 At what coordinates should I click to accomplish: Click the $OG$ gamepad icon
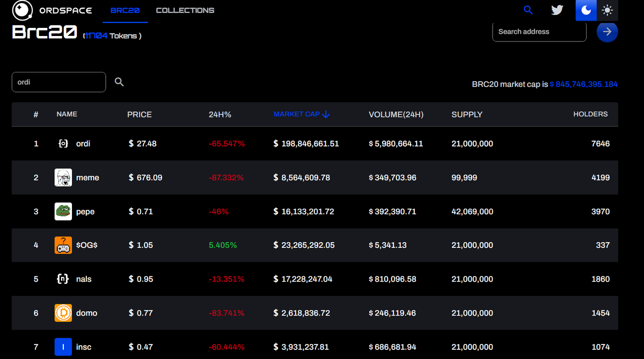63,245
